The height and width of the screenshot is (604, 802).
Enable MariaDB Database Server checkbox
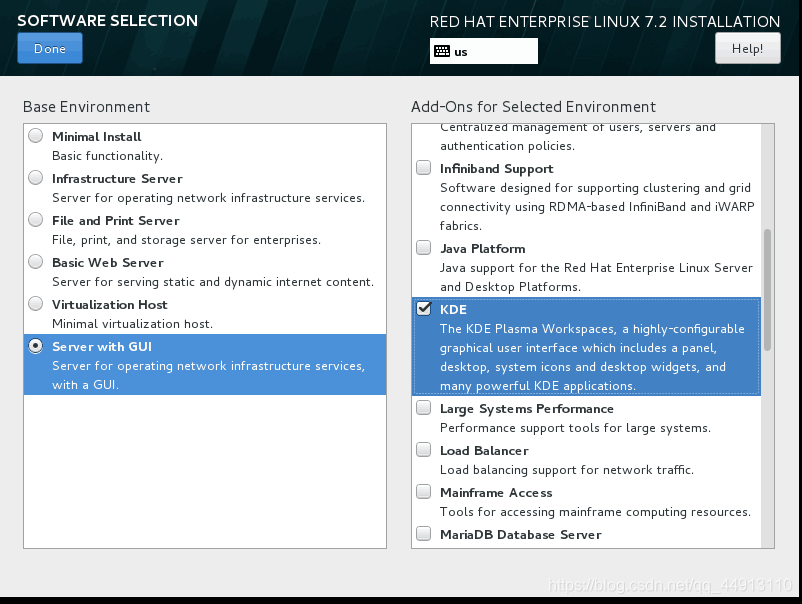(424, 534)
